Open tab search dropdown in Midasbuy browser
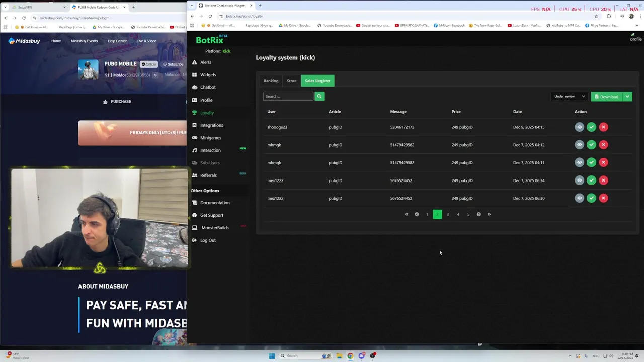The height and width of the screenshot is (362, 644). pyautogui.click(x=5, y=7)
